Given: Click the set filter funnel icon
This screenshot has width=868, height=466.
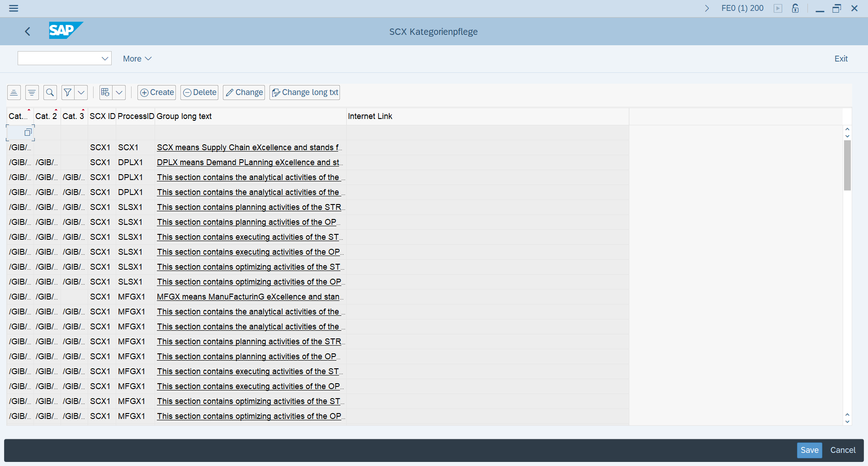Looking at the screenshot, I should (x=68, y=92).
